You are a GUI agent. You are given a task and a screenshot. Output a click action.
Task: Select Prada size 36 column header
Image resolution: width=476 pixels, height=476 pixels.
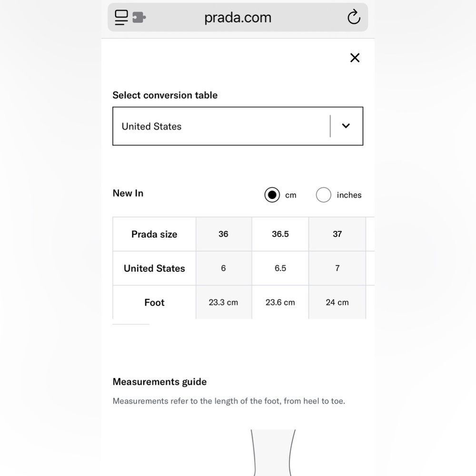(224, 234)
